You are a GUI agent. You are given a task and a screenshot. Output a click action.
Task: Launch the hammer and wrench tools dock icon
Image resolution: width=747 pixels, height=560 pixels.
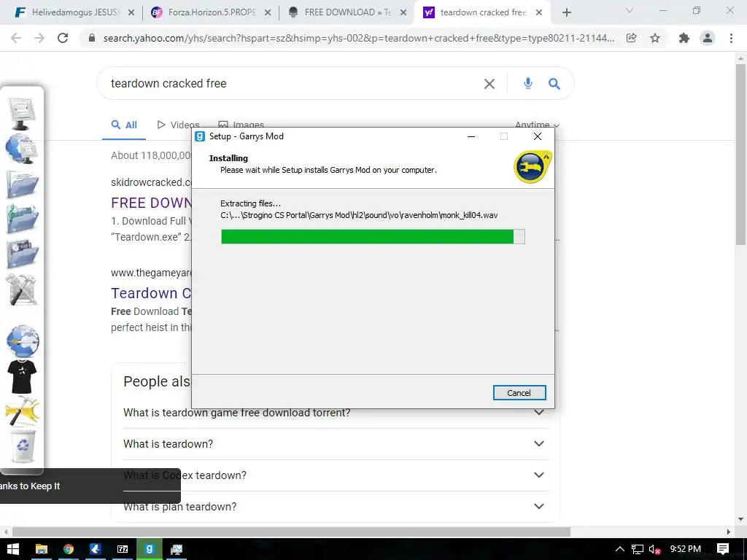[23, 289]
